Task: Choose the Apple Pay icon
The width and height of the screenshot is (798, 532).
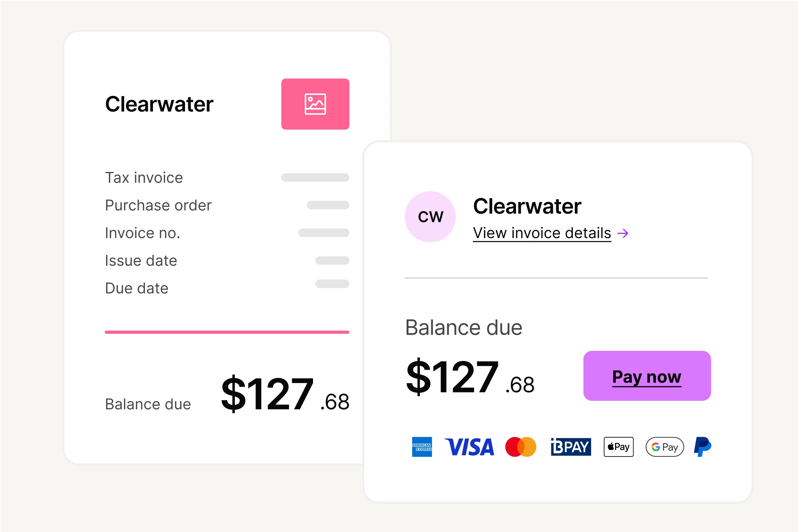Action: pyautogui.click(x=618, y=447)
